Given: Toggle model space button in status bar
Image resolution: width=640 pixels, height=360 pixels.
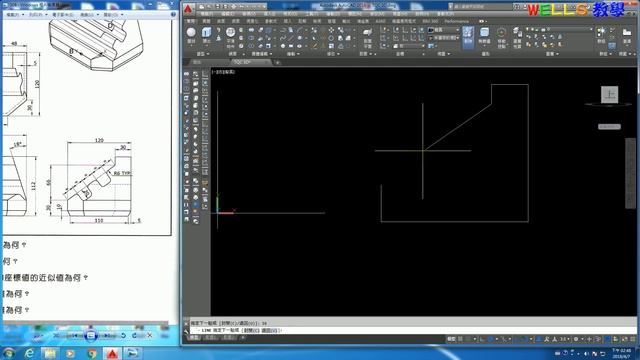Looking at the screenshot, I should 451,339.
